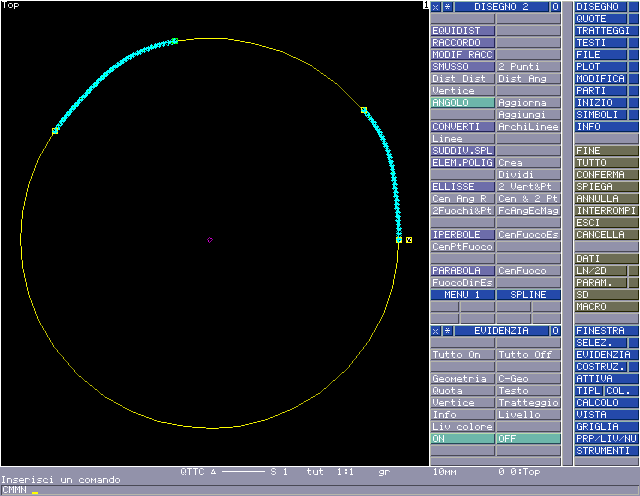The image size is (640, 496).
Task: Choose ELEM.POLIG Crea
Action: 529,162
